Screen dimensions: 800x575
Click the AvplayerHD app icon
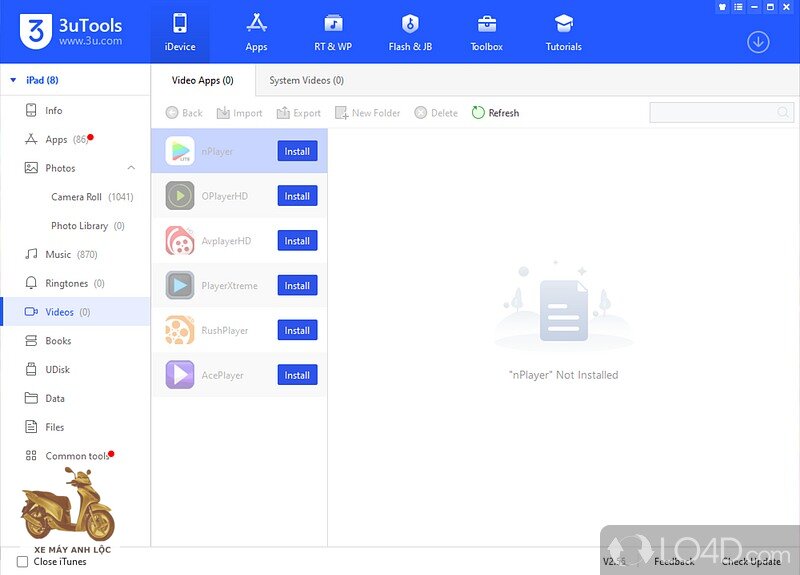pos(180,240)
